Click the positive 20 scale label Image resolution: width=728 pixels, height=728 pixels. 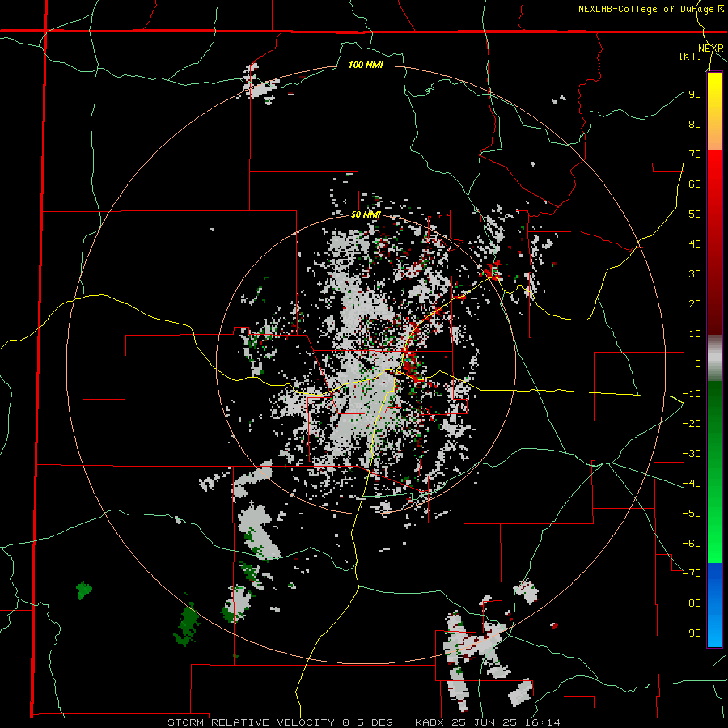[x=695, y=303]
